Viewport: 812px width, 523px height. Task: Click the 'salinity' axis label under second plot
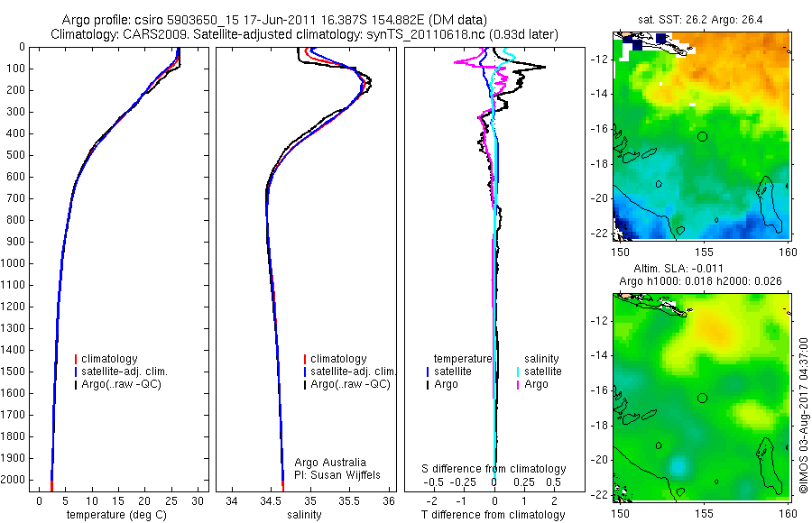coord(304,515)
